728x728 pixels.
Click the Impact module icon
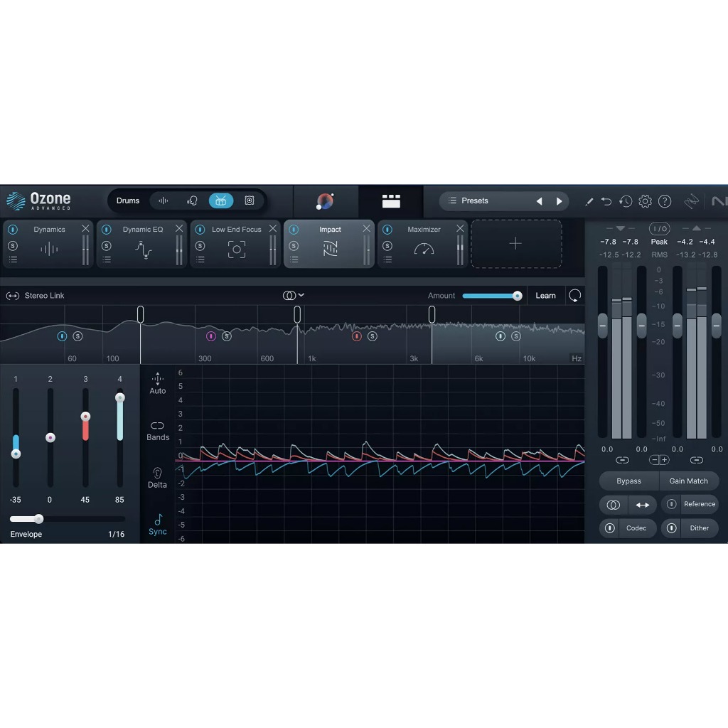pyautogui.click(x=330, y=249)
